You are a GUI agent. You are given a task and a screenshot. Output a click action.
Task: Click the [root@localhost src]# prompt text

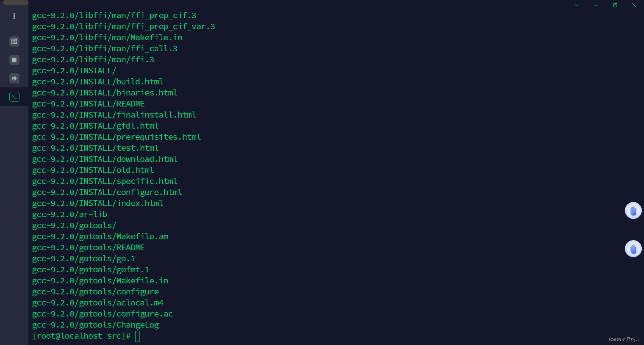click(81, 336)
